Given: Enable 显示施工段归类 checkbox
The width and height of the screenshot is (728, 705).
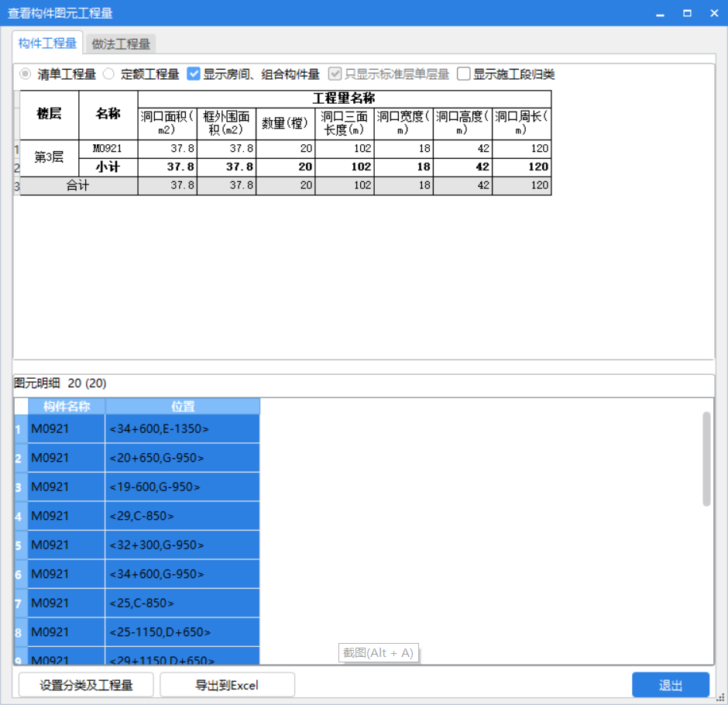Looking at the screenshot, I should [463, 74].
